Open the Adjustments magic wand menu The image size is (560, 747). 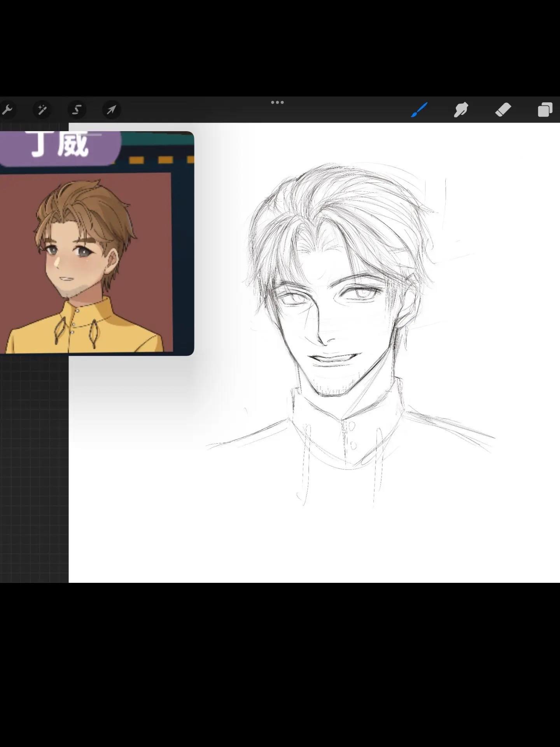tap(42, 110)
